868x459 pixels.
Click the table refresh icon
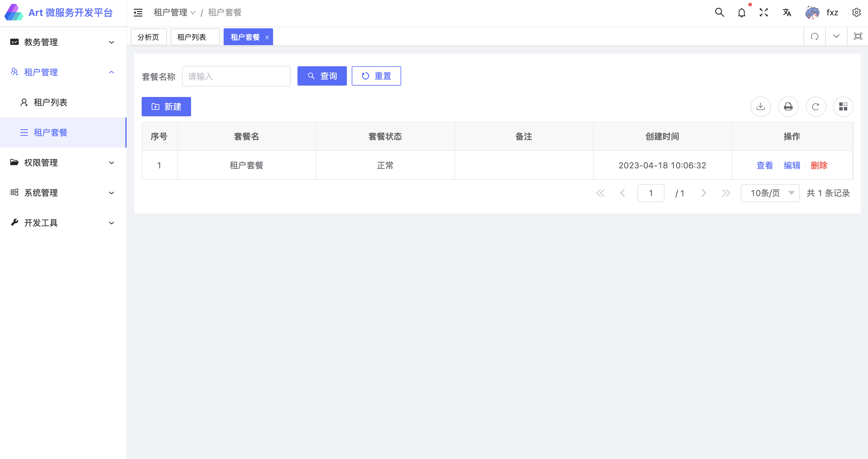tap(816, 107)
